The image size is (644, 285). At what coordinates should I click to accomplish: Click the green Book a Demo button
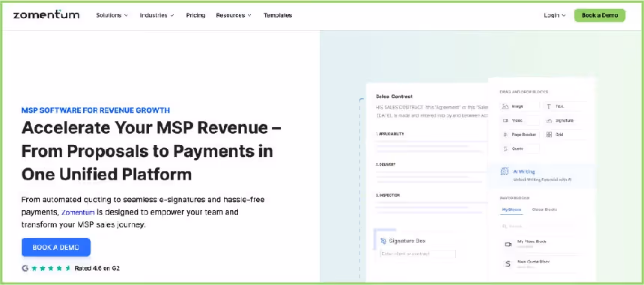pyautogui.click(x=600, y=15)
